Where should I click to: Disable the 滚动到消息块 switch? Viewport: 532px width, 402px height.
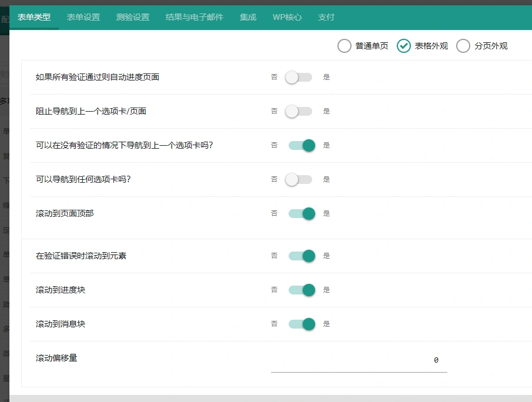coord(301,324)
